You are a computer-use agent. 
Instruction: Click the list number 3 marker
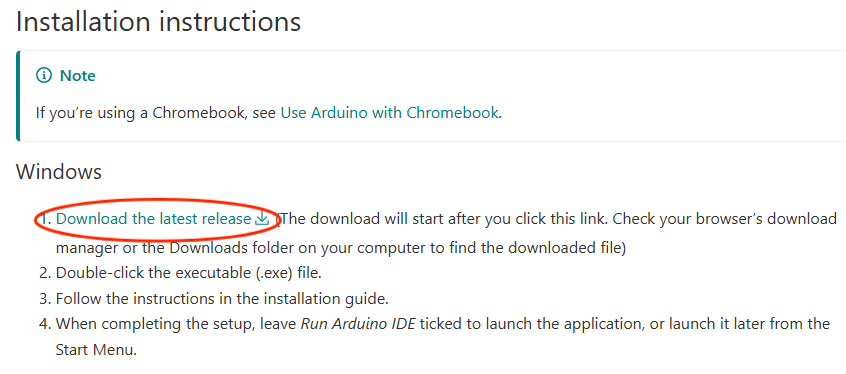45,298
